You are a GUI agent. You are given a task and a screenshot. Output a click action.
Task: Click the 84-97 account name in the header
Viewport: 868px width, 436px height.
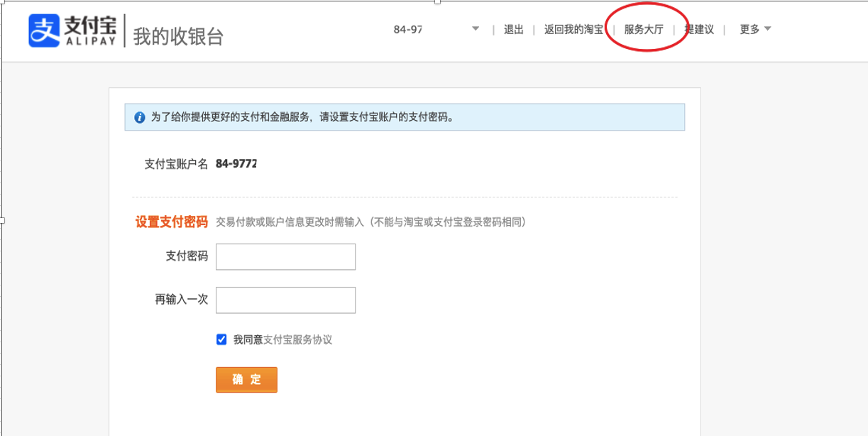coord(408,30)
